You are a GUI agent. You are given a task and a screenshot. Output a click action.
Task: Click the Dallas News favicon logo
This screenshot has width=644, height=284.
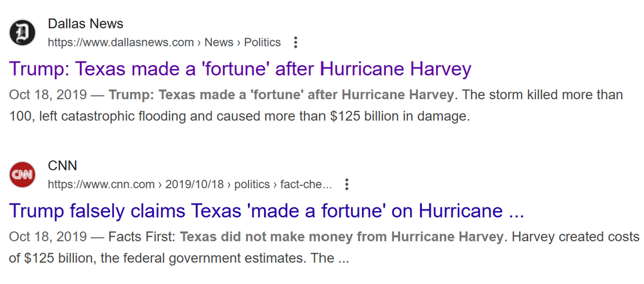coord(23,33)
